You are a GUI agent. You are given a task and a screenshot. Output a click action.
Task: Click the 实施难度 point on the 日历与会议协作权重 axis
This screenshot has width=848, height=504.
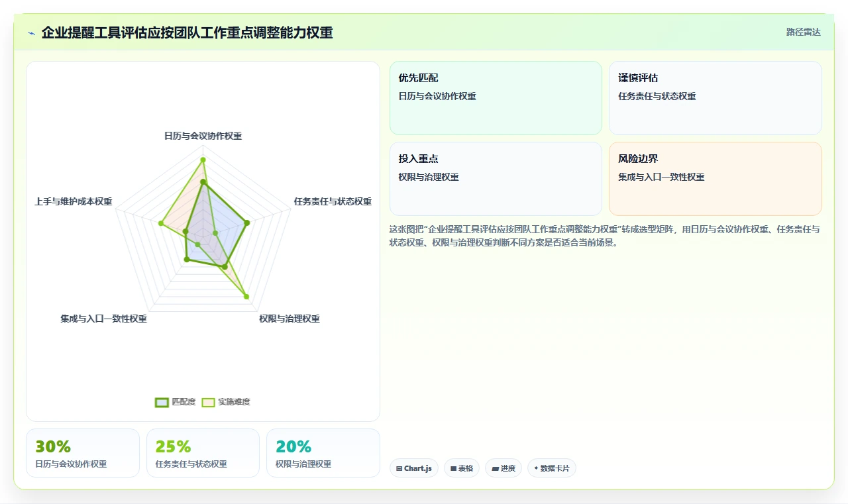point(203,160)
